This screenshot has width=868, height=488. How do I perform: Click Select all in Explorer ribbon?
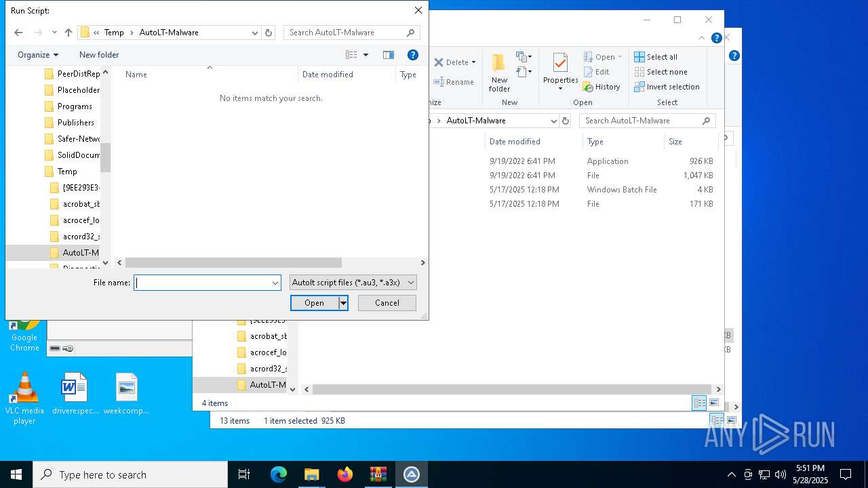pos(656,57)
